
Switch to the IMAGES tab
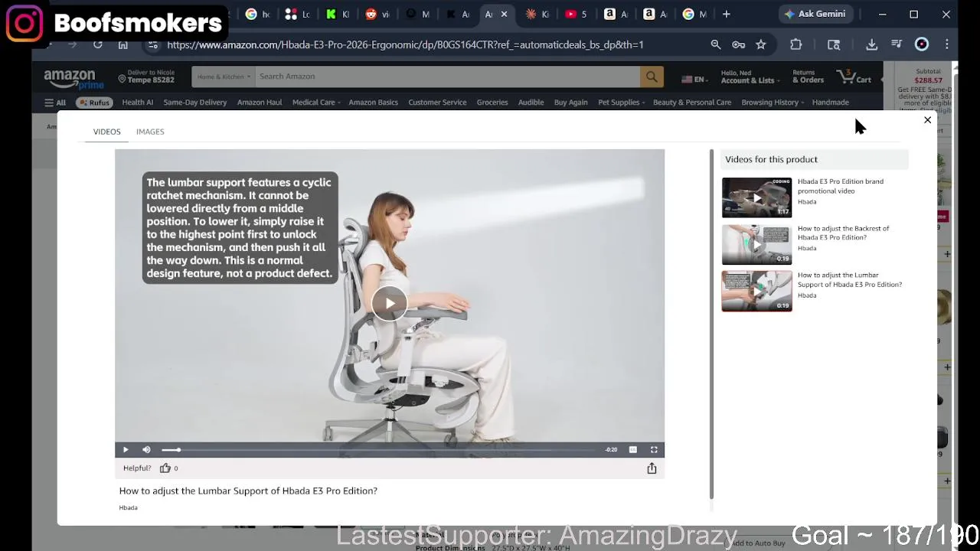pyautogui.click(x=150, y=132)
